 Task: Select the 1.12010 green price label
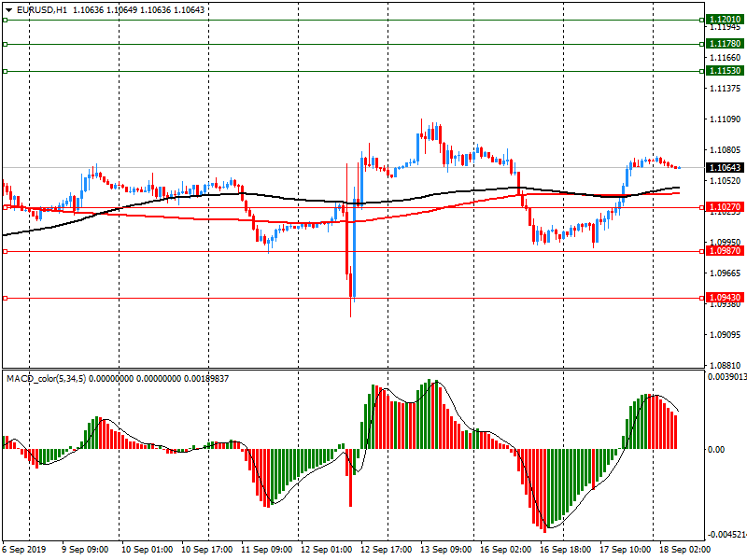click(725, 20)
